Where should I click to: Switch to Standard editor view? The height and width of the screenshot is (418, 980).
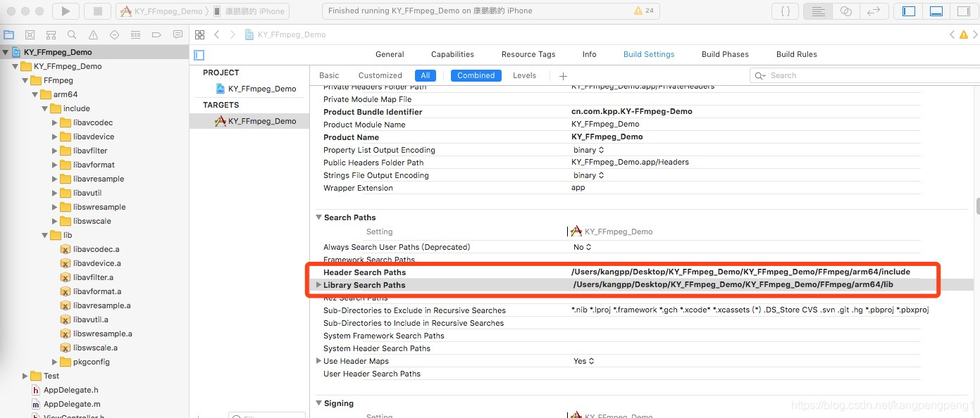coord(818,11)
